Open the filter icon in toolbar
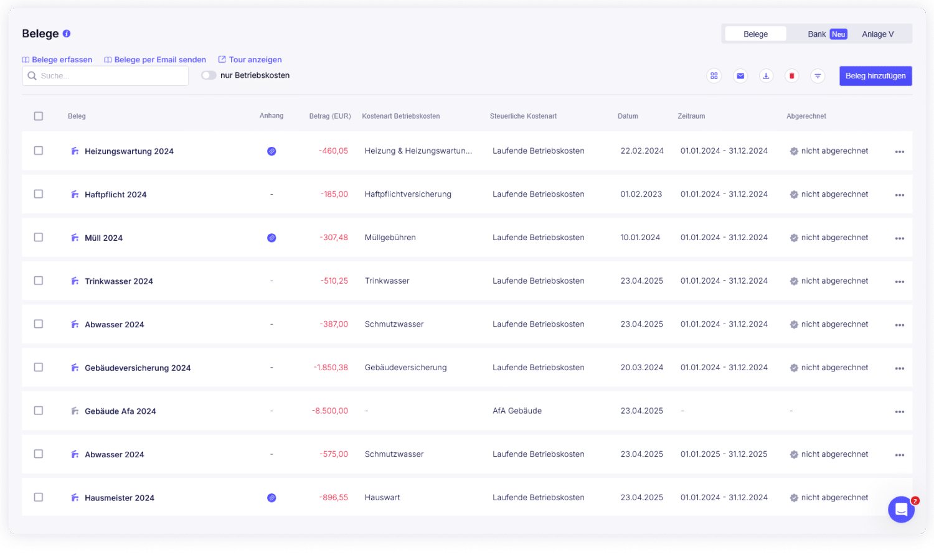 coord(818,76)
